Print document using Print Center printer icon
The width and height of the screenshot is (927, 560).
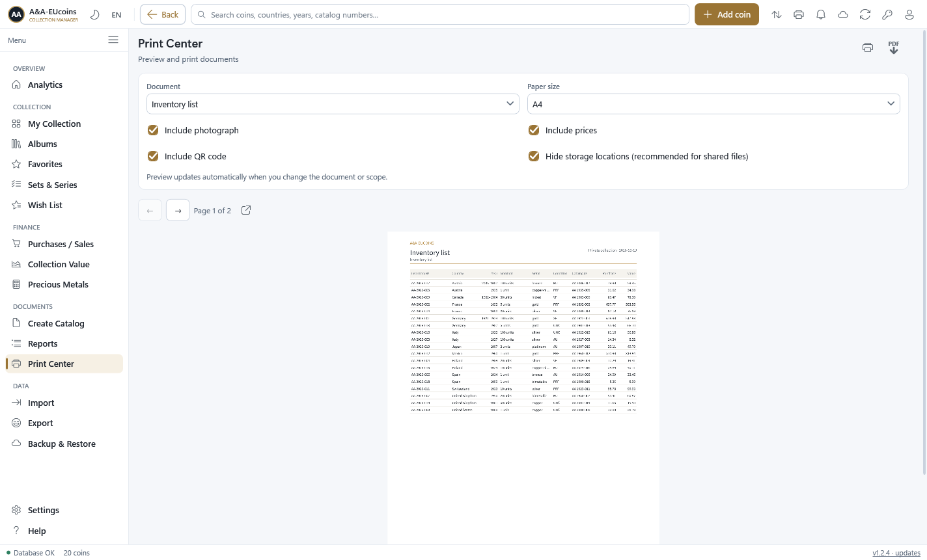868,47
